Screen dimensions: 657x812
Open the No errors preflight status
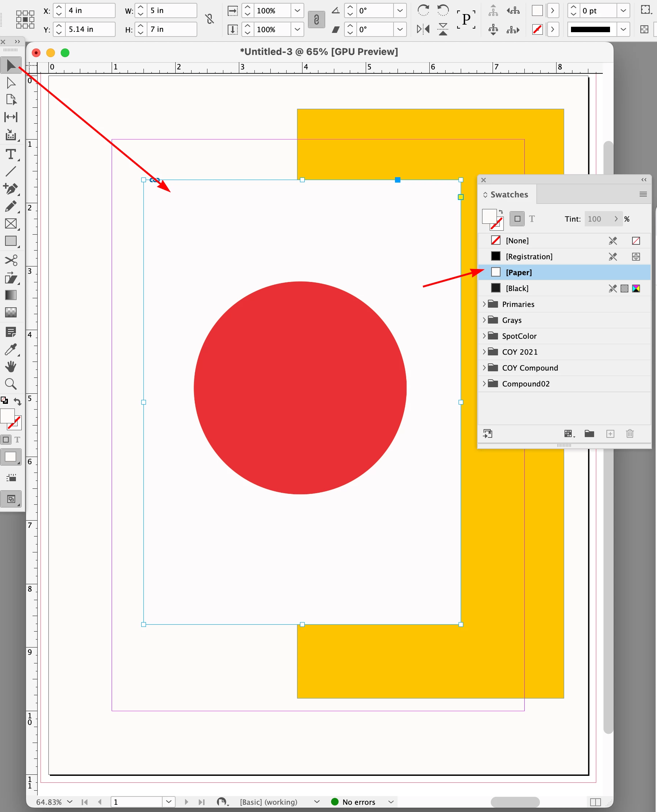click(x=358, y=802)
